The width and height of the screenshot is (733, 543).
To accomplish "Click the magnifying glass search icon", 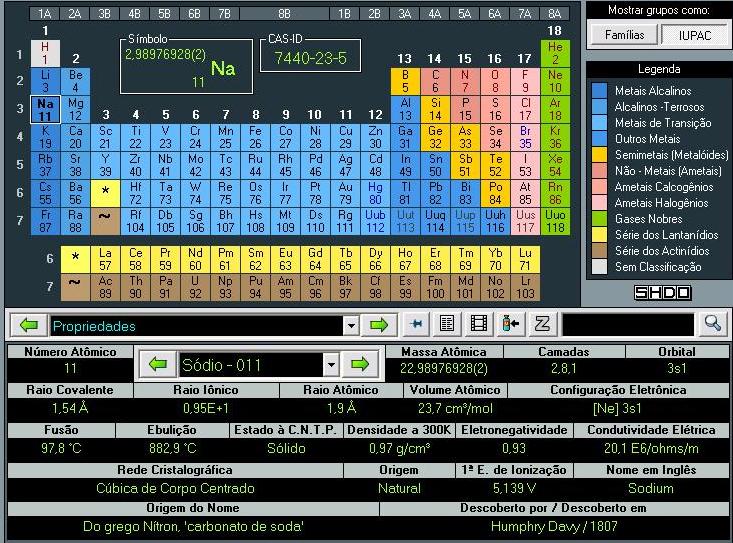I will pyautogui.click(x=712, y=323).
